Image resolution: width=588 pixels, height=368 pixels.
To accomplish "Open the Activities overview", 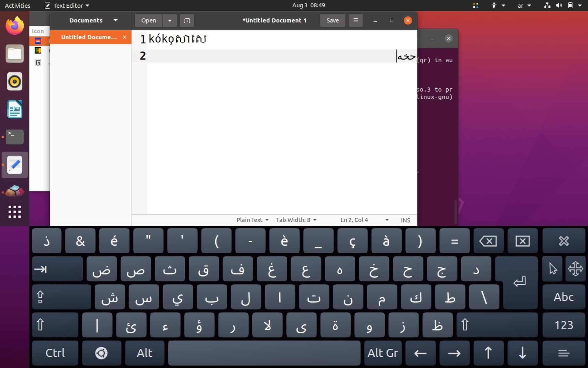I will tap(17, 5).
